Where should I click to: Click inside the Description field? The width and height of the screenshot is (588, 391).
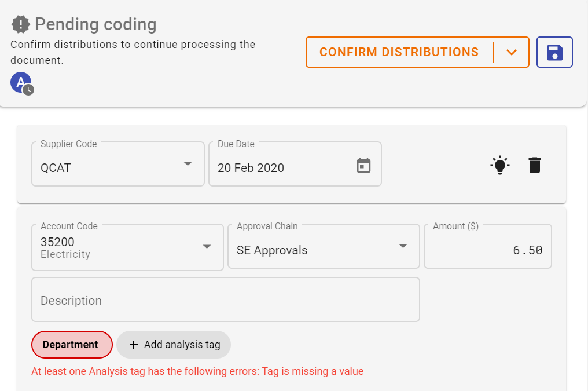click(226, 299)
